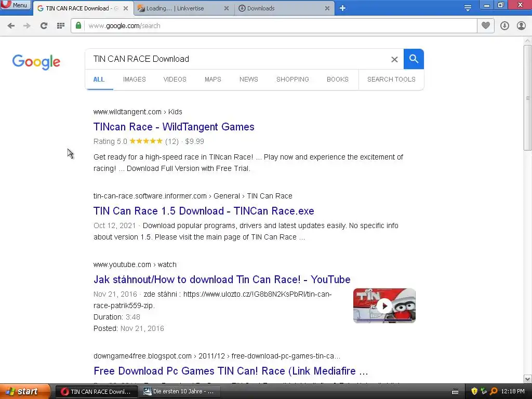Play the Tin Can Race video thumbnail

click(x=384, y=305)
